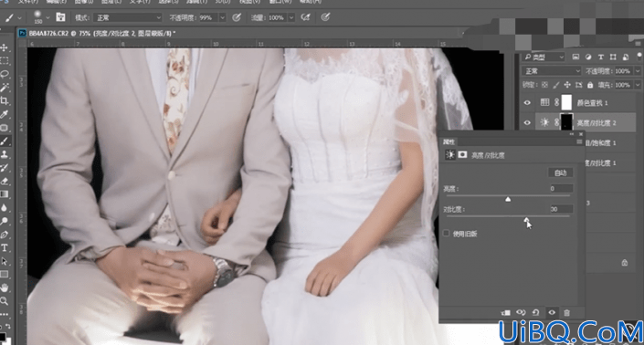
Task: Lock transparent pixels icon
Action: click(544, 85)
